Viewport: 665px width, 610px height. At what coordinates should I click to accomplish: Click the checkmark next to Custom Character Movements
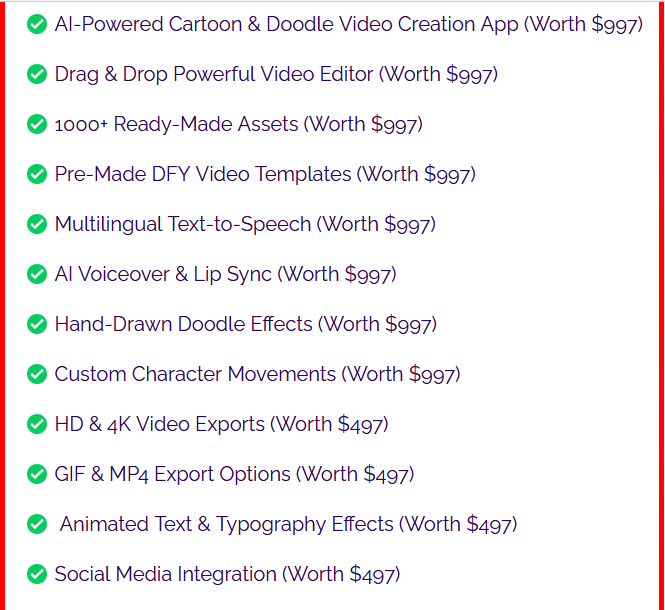click(37, 374)
